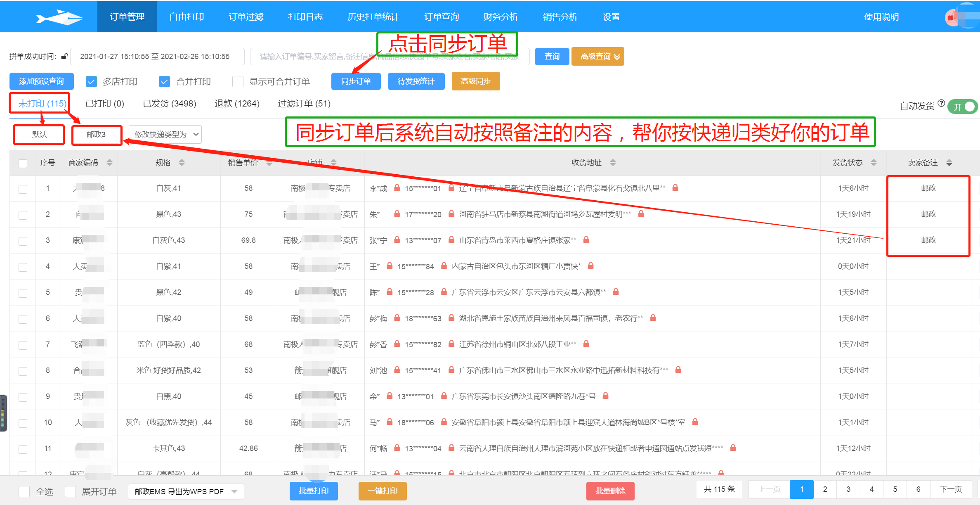Switch to the 已发货 (3498) tab
Viewport: 980px width, 505px height.
point(169,104)
